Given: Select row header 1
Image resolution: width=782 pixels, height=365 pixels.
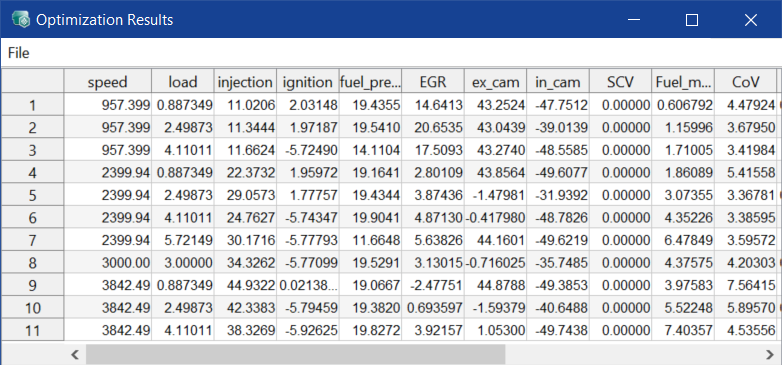Looking at the screenshot, I should pos(32,105).
